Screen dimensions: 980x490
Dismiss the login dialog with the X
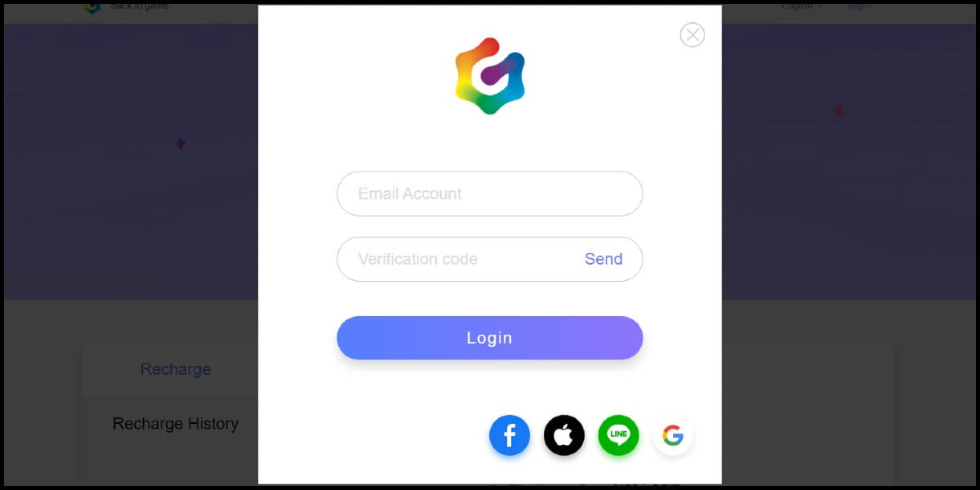[693, 34]
